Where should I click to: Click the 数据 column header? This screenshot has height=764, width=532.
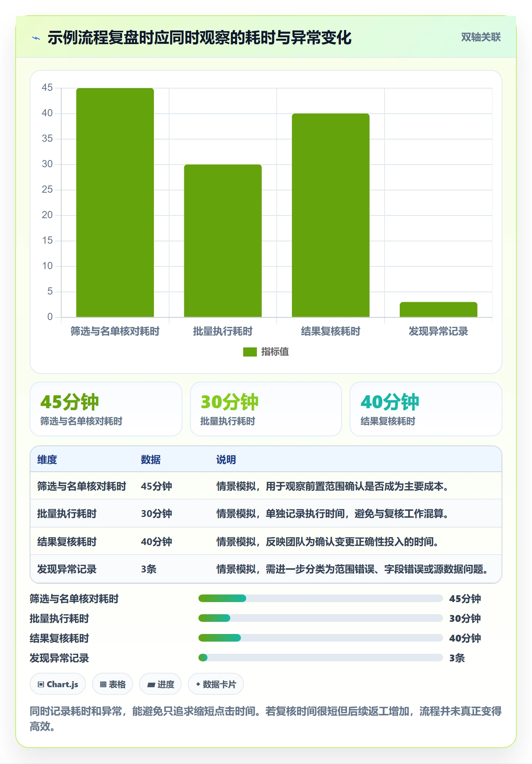[x=151, y=460]
